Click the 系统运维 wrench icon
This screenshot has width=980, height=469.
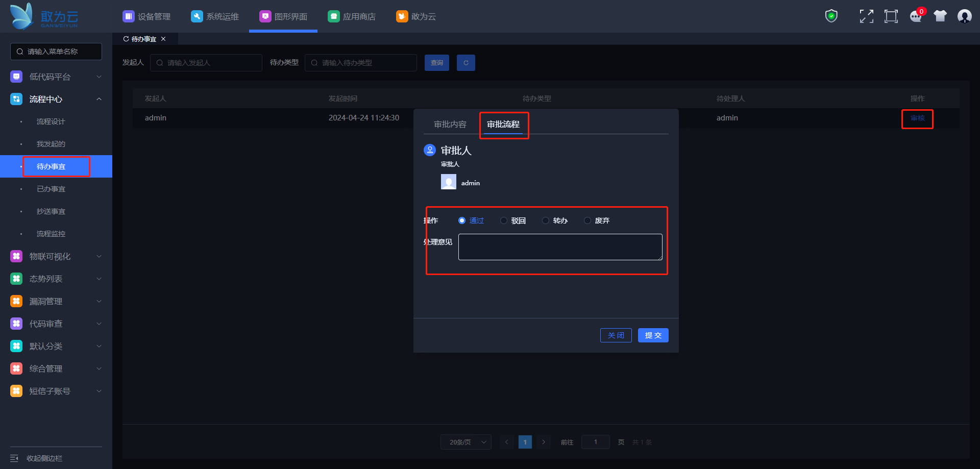(x=197, y=16)
